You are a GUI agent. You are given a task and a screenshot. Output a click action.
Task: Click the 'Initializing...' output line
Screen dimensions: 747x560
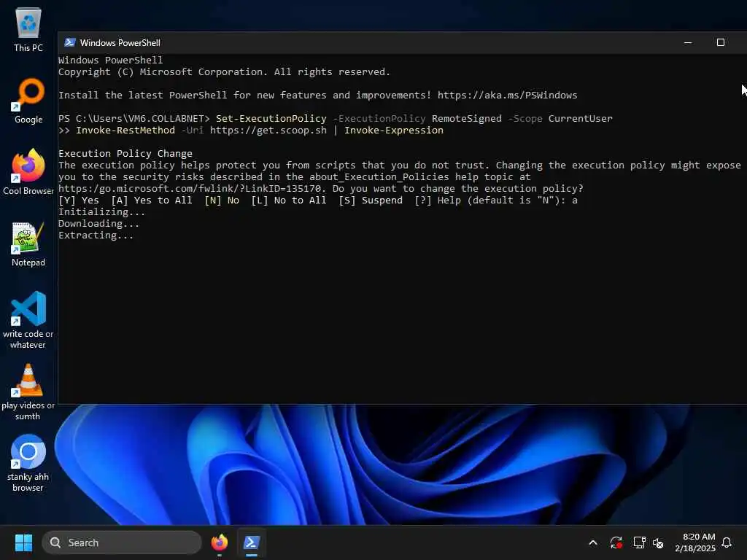(x=101, y=212)
